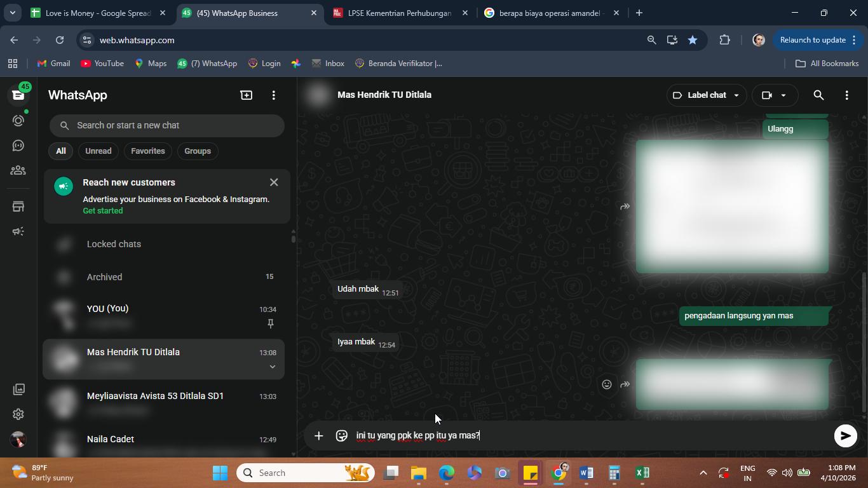This screenshot has height=488, width=868.
Task: Open Excel from the taskbar
Action: 642,473
